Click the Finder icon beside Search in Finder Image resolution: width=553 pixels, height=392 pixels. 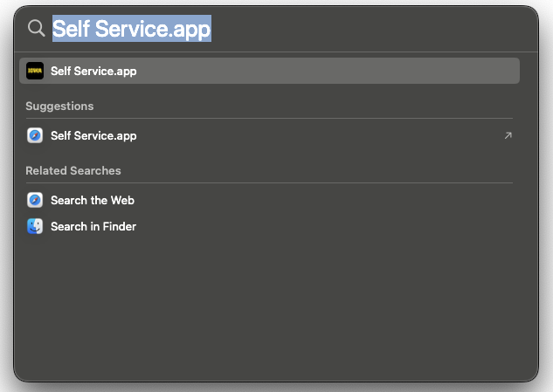coord(35,226)
